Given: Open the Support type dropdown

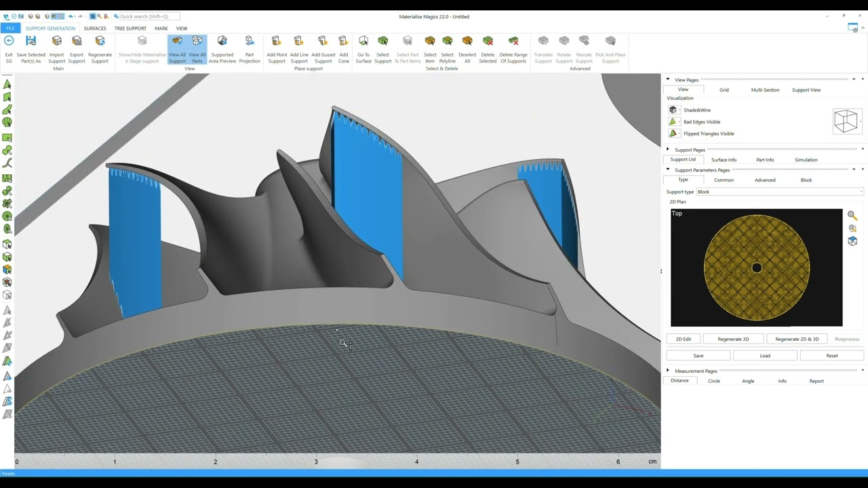Looking at the screenshot, I should tap(780, 192).
